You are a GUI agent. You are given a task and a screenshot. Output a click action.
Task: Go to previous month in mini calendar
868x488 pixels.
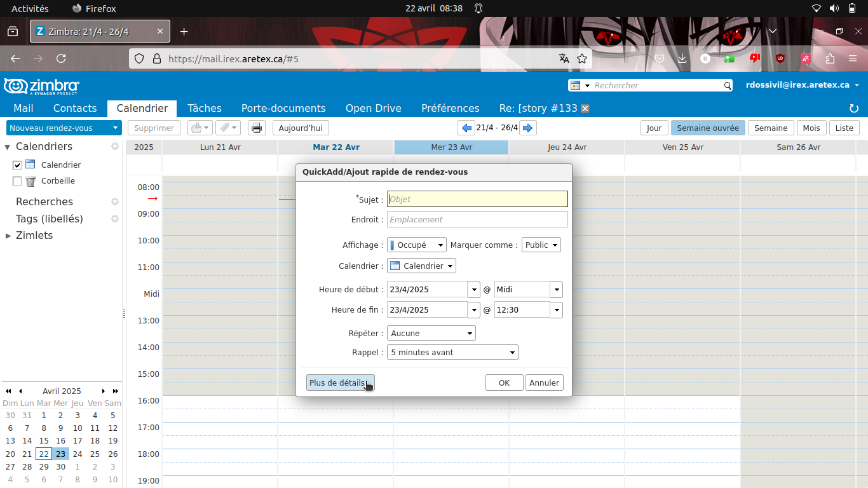(20, 391)
